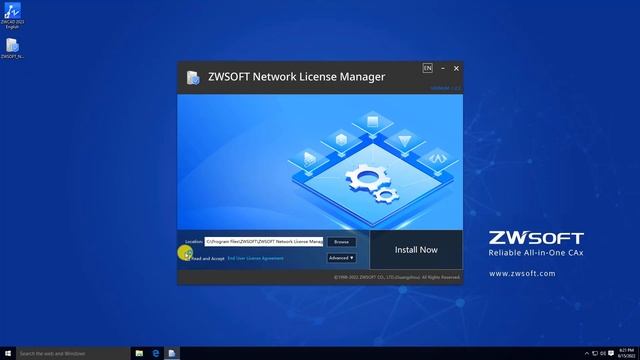Show hidden system tray icons
Image resolution: width=640 pixels, height=360 pixels.
coord(587,353)
